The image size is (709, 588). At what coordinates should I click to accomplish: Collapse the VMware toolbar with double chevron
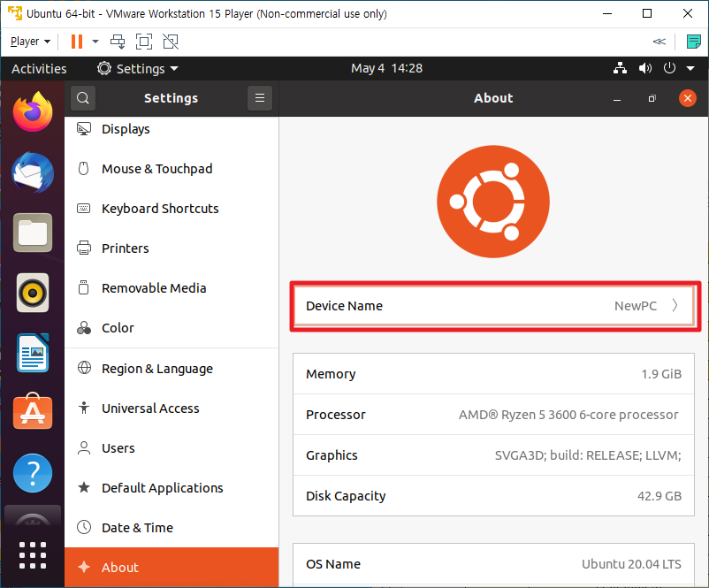click(x=659, y=42)
